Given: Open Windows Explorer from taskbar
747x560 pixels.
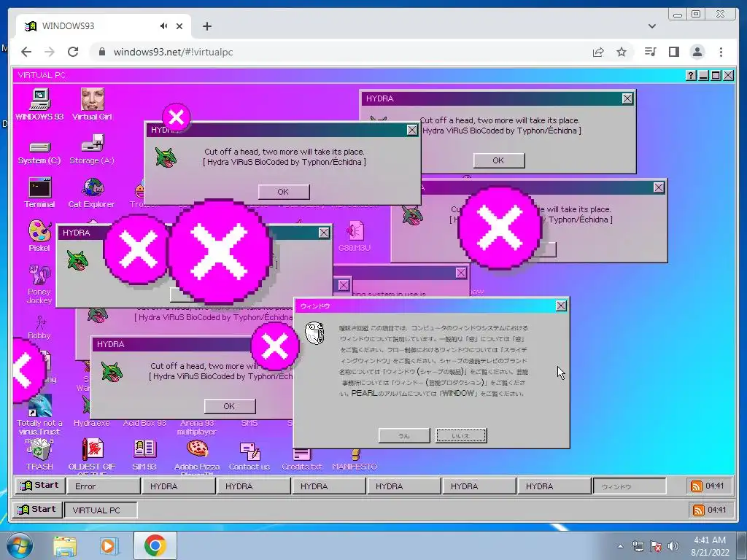Looking at the screenshot, I should [65, 546].
